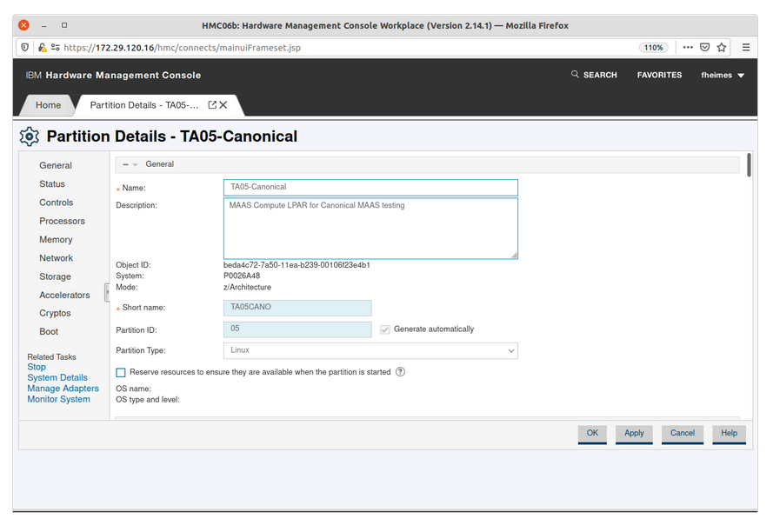The width and height of the screenshot is (773, 532).
Task: Pop out the Partition Details tab
Action: [212, 105]
